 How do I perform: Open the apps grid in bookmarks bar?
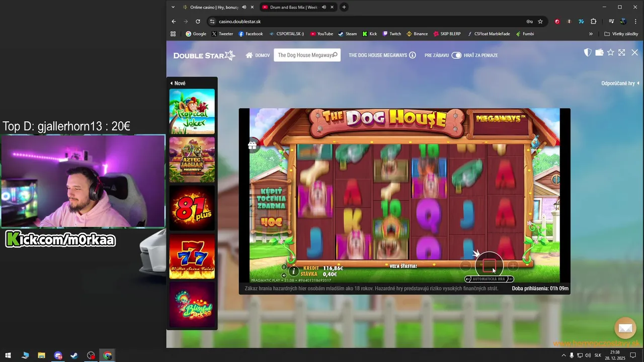pos(173,34)
